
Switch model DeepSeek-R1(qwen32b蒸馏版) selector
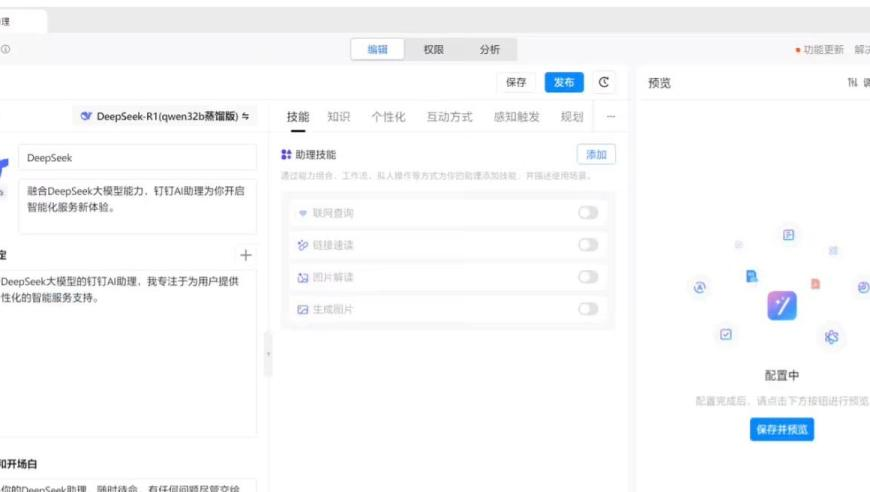point(165,116)
